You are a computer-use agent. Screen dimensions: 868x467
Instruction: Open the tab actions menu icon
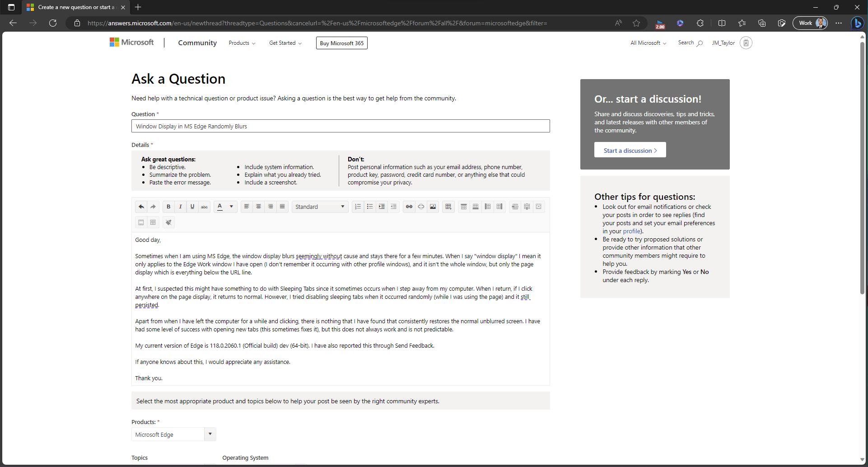[11, 7]
